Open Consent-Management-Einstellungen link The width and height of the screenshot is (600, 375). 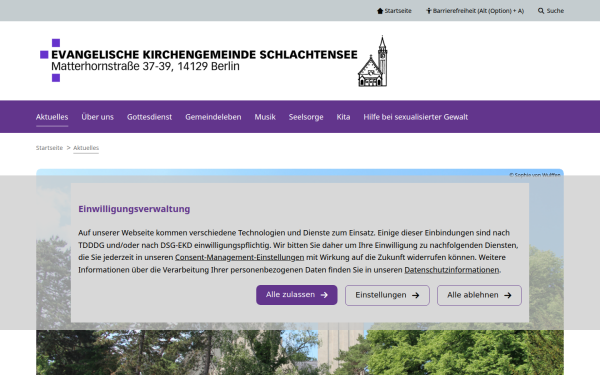coord(240,258)
